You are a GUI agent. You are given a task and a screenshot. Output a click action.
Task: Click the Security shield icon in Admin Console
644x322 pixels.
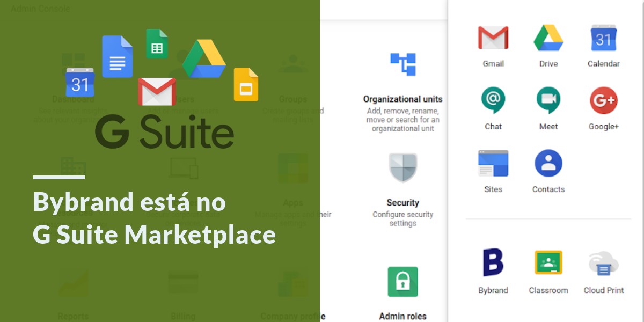click(402, 167)
